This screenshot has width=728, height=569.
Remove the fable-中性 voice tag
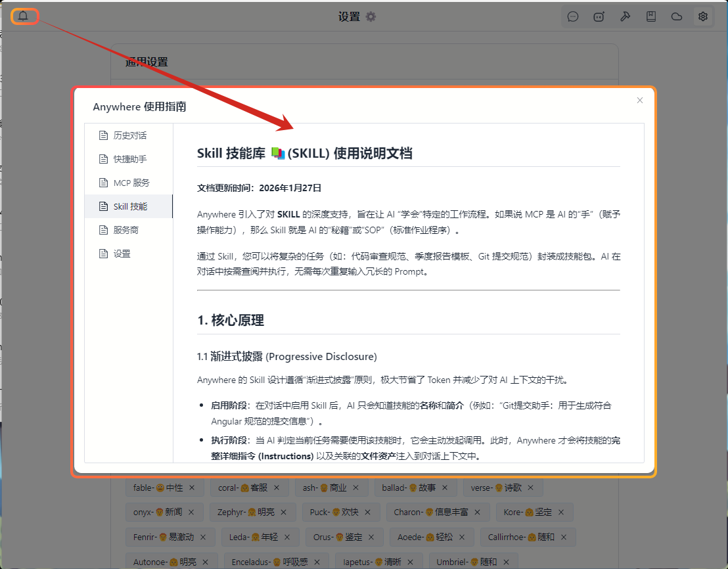(192, 488)
